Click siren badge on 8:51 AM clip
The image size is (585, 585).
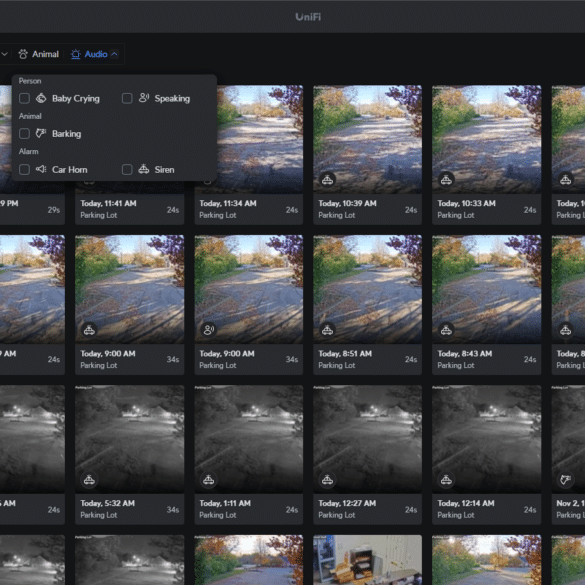click(327, 330)
